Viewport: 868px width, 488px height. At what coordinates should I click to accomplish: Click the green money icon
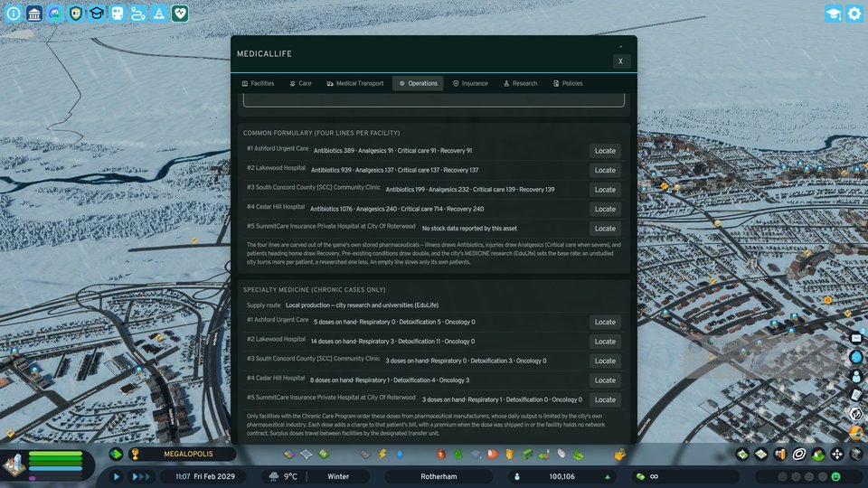[640, 476]
